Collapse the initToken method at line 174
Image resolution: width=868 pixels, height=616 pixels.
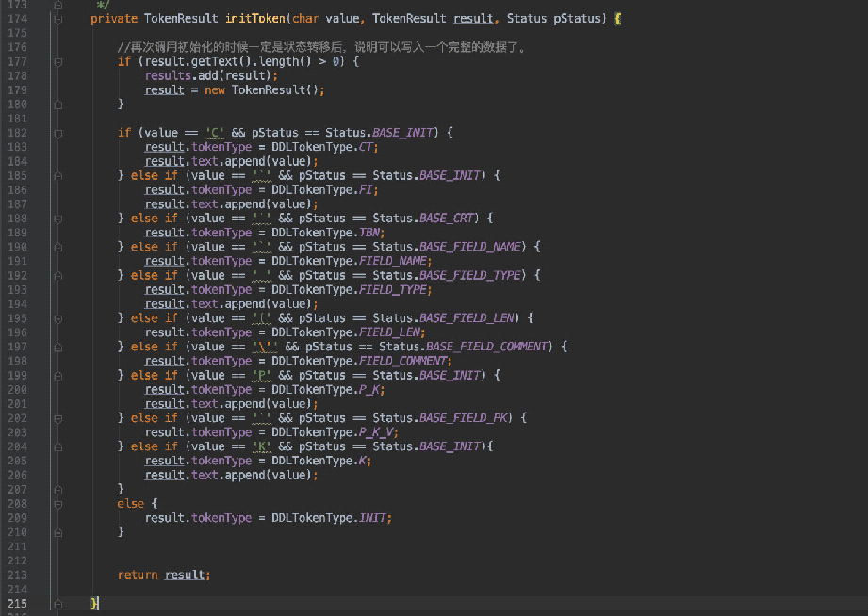(58, 19)
